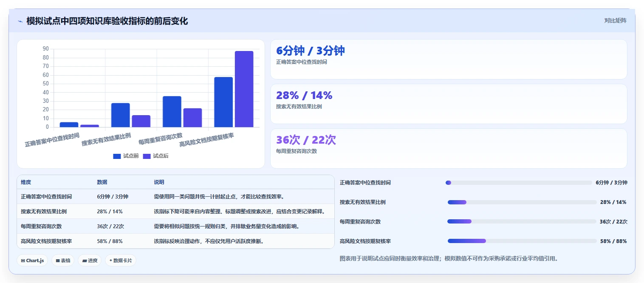Select table cell 搜索无有效结果比例
Screen dimensions: 644x283
[44, 211]
